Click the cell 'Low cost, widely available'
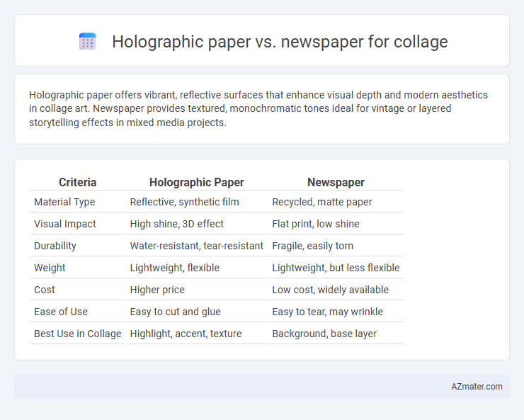Screen dimensions: 524x420 pos(330,290)
